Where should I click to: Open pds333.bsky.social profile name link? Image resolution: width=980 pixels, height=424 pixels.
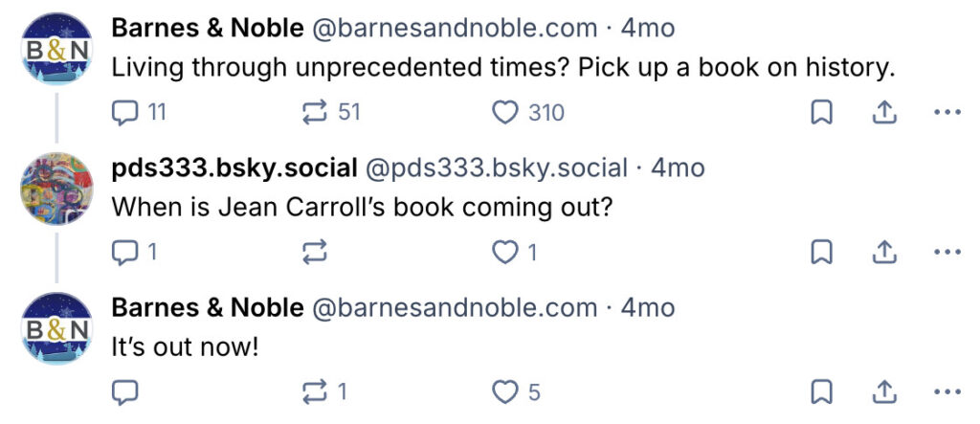(x=234, y=168)
